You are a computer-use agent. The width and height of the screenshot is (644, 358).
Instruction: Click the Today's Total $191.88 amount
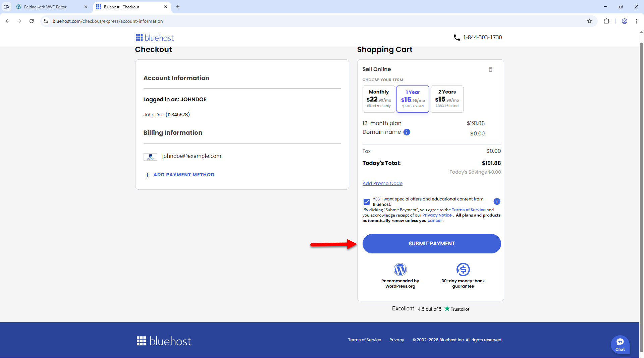click(491, 163)
